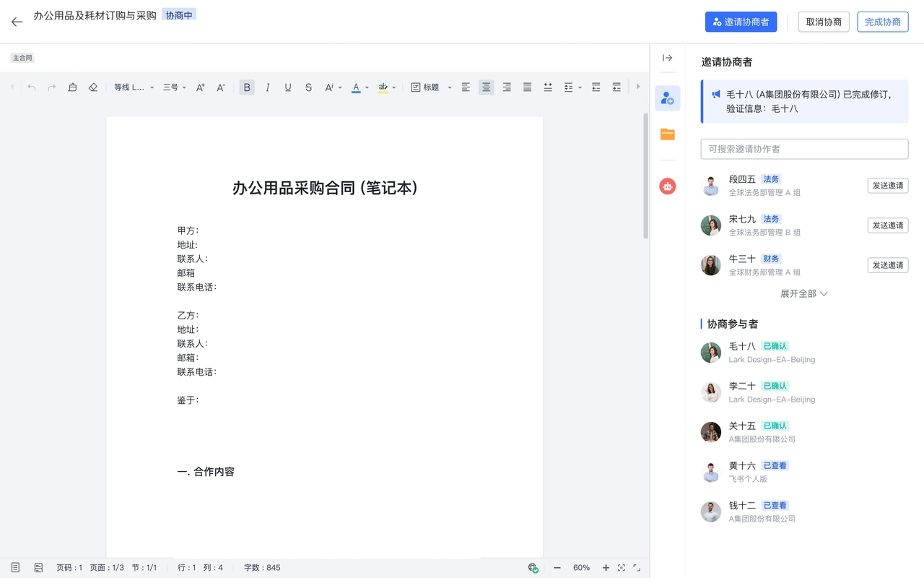Click the fullscreen icon in status bar
The width and height of the screenshot is (924, 578).
pos(637,568)
